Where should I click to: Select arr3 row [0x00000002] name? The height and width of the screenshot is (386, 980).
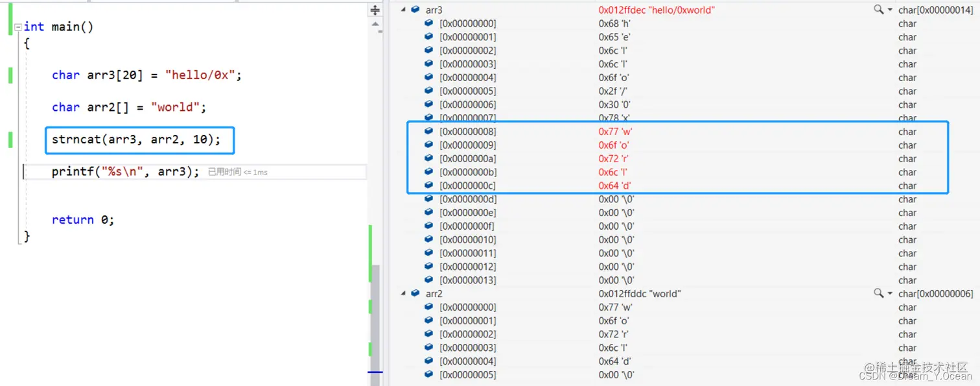pos(467,51)
